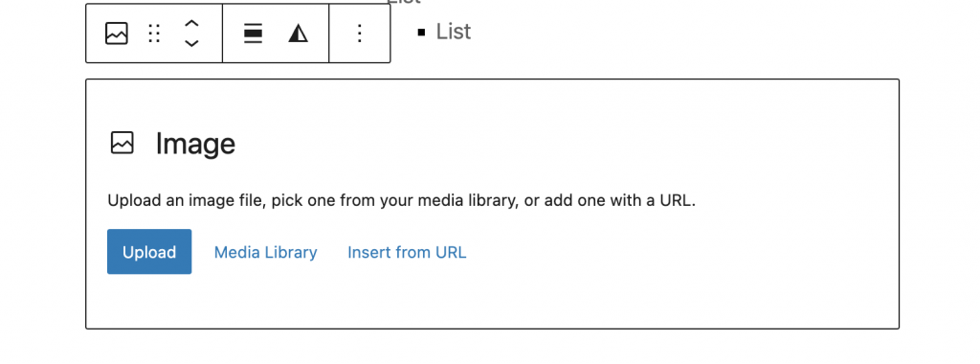Choose Insert from URL
980x364 pixels.
[407, 252]
